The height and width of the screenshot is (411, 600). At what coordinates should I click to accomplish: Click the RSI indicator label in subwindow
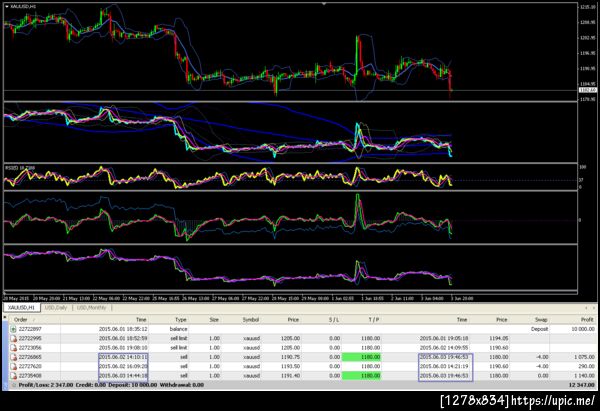pos(20,168)
